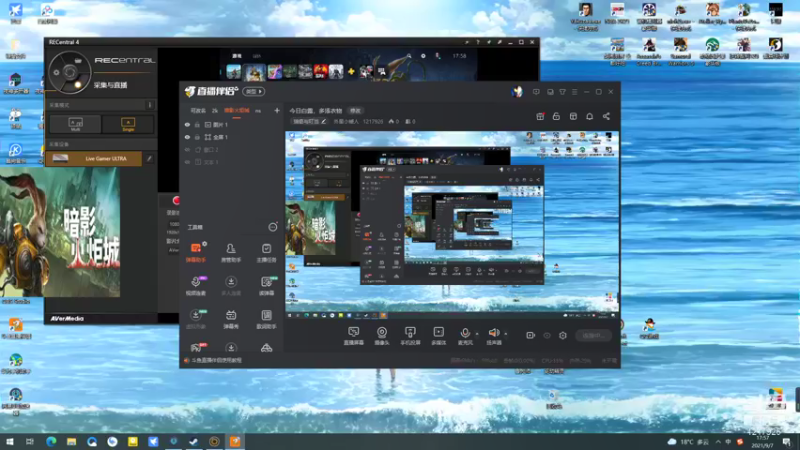Show the 文本 1 source with its eye icon
800x450 pixels.
187,162
